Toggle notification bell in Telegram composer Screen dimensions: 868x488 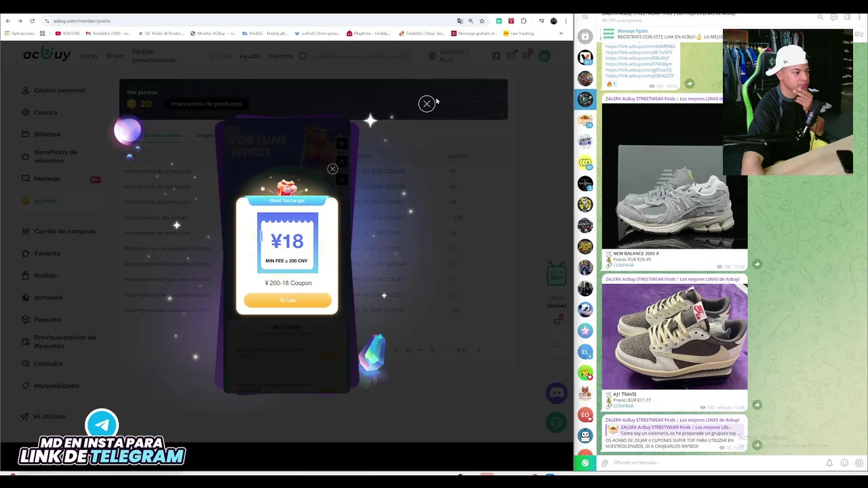point(829,463)
